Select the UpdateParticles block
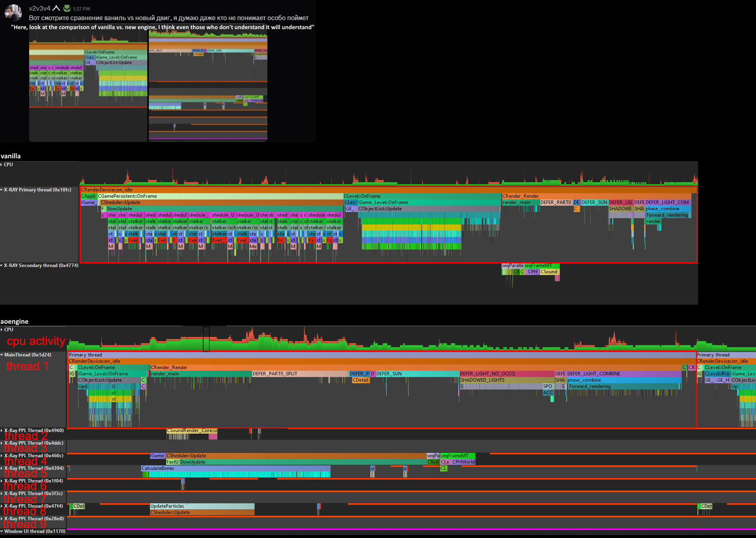Screen dimensions: 756x538 point(202,506)
